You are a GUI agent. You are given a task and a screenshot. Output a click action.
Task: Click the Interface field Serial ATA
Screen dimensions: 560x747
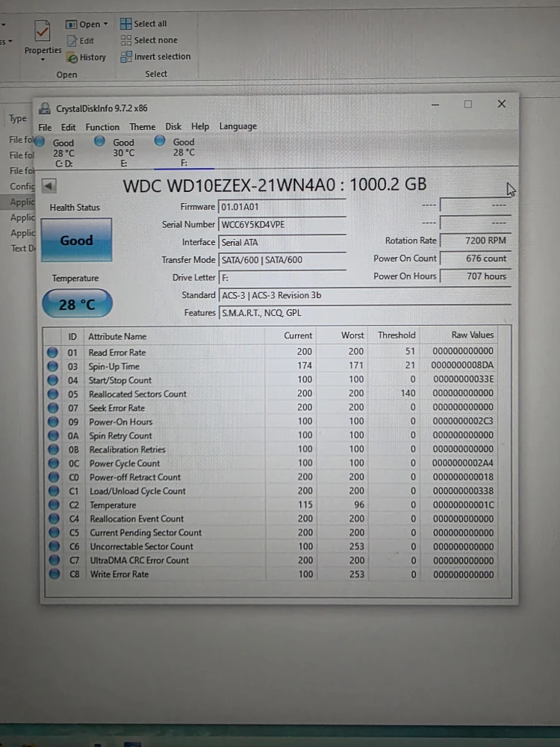(x=282, y=243)
